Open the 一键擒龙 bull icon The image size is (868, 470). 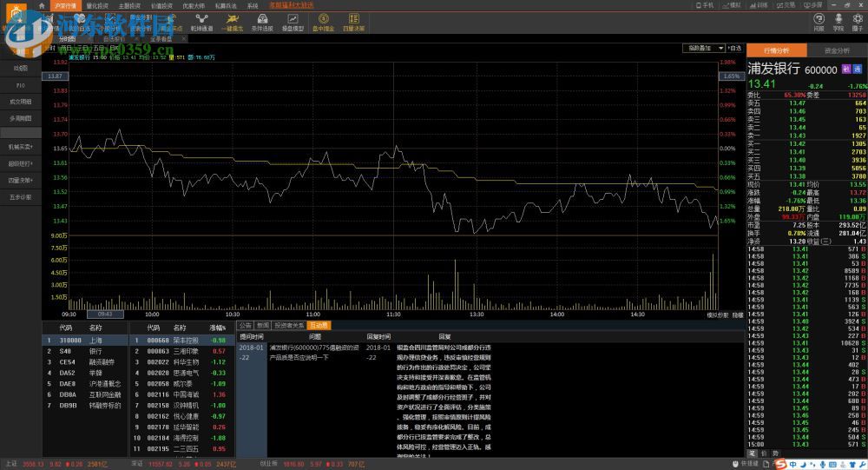(232, 23)
